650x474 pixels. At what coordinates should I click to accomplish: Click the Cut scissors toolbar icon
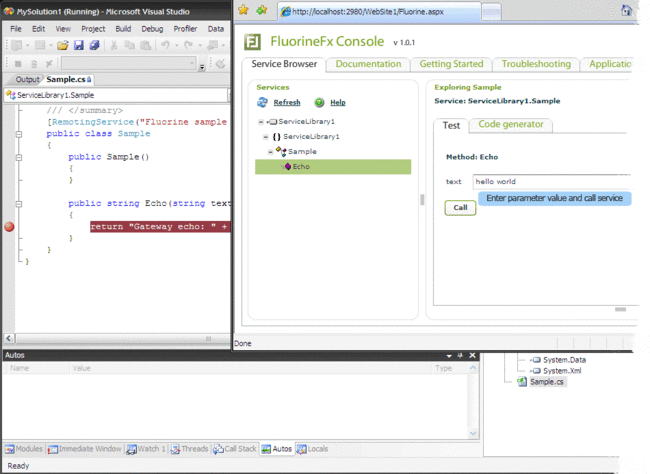click(x=114, y=45)
